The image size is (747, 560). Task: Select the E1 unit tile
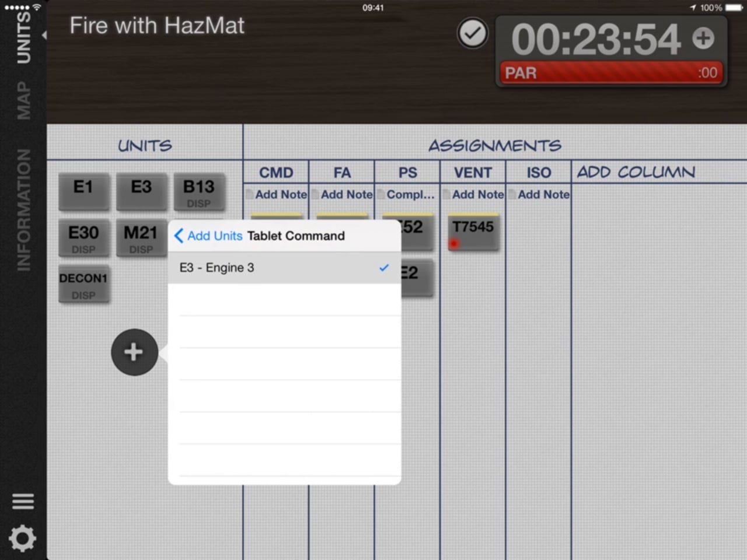tap(83, 191)
